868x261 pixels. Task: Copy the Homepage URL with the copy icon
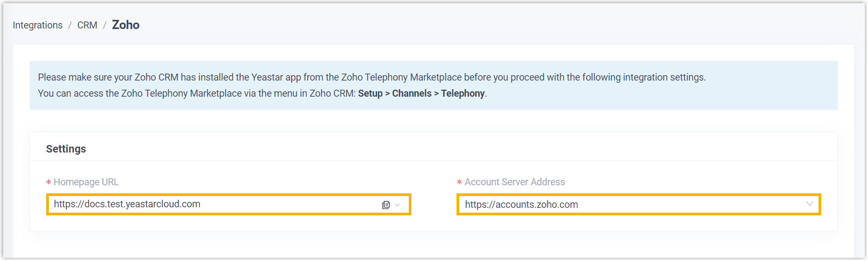(x=386, y=205)
